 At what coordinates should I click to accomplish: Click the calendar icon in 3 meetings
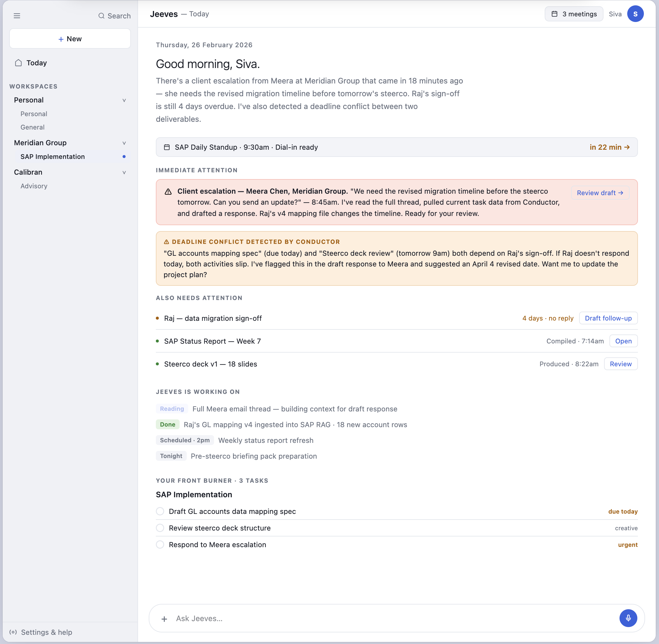(x=554, y=14)
